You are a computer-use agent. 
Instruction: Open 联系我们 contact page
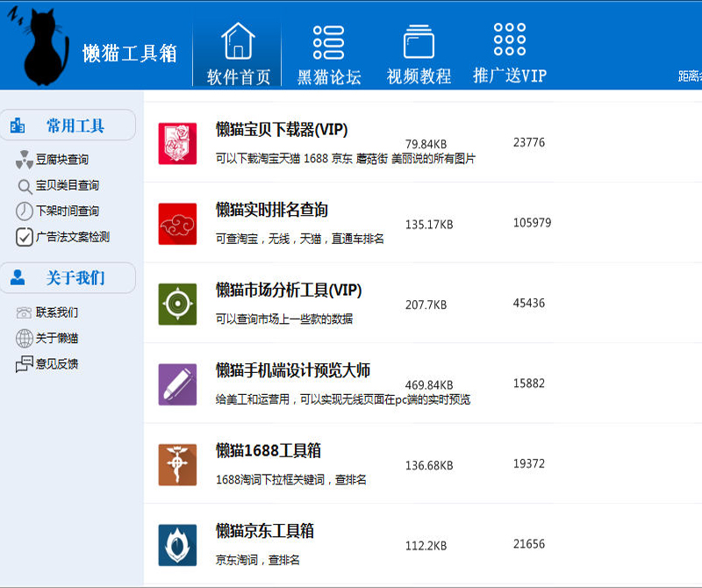(x=57, y=312)
